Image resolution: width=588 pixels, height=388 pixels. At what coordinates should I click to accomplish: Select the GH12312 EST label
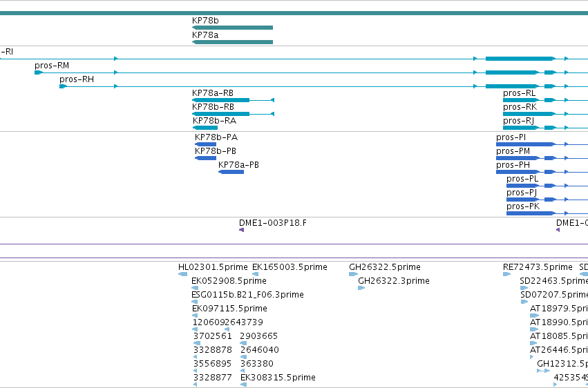tap(562, 364)
